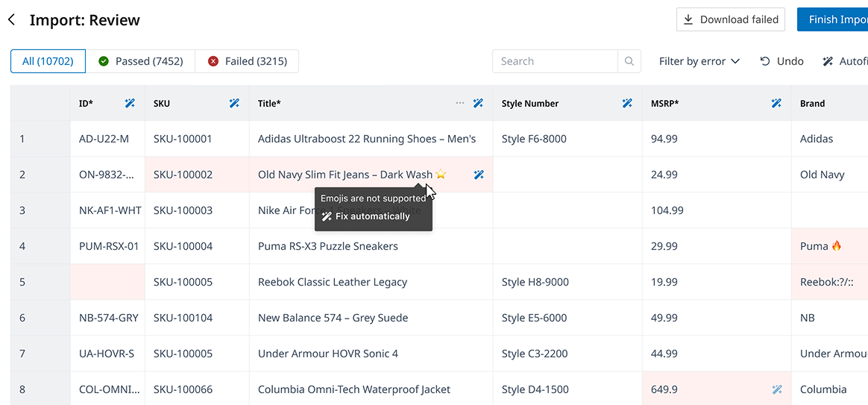The width and height of the screenshot is (868, 405).
Task: Go back using the arrow beside Import: Review
Action: pos(12,20)
